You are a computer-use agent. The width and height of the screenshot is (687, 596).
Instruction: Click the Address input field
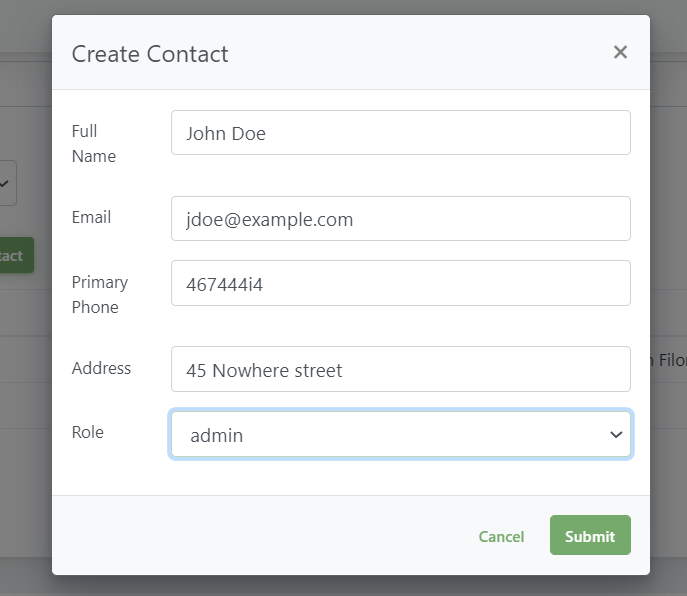tap(400, 369)
